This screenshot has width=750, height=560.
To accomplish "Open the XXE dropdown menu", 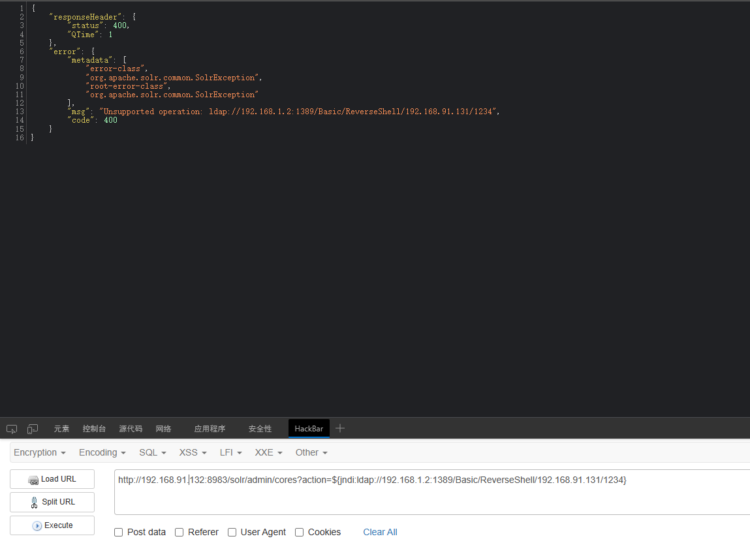I will 269,452.
